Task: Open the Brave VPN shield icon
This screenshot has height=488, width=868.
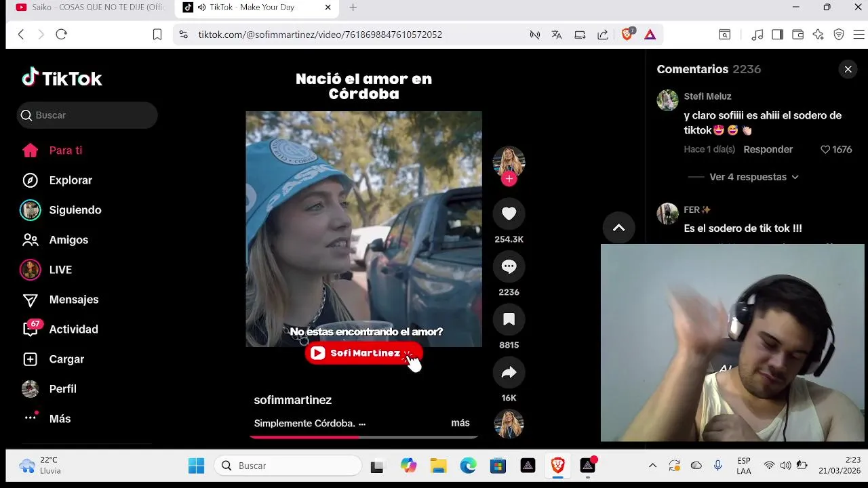Action: (x=839, y=35)
